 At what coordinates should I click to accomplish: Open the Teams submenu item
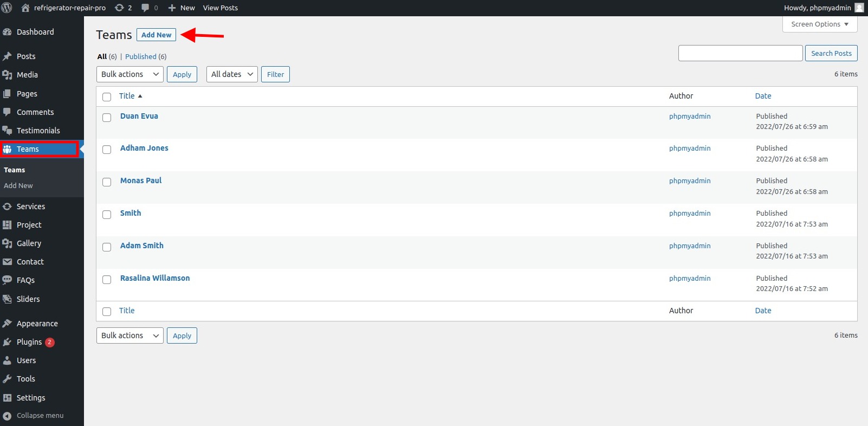(x=15, y=170)
